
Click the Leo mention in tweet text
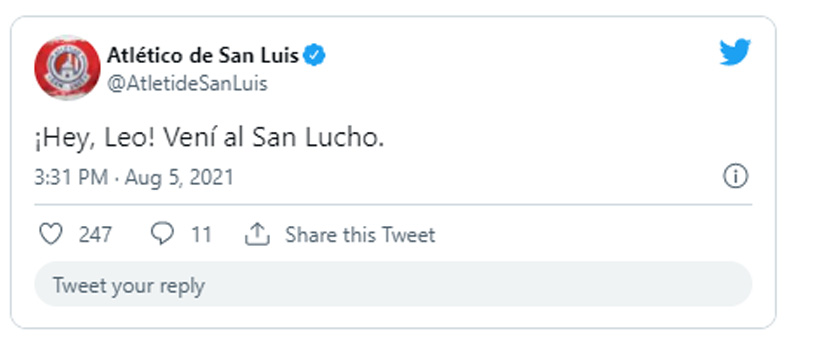128,138
